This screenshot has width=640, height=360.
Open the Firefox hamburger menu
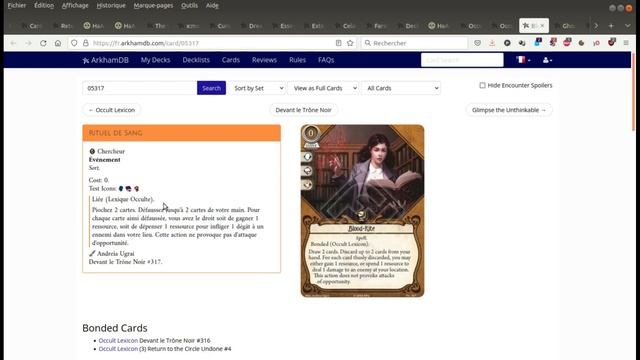click(626, 43)
